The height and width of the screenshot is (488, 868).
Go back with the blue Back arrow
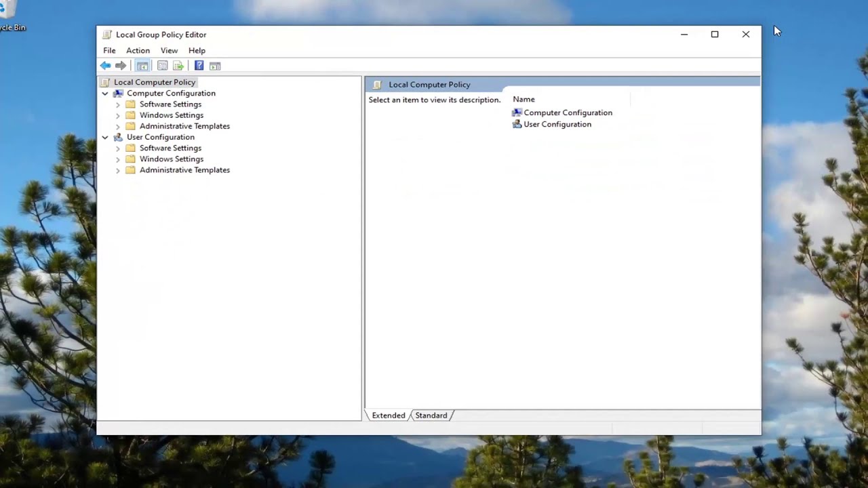click(105, 66)
